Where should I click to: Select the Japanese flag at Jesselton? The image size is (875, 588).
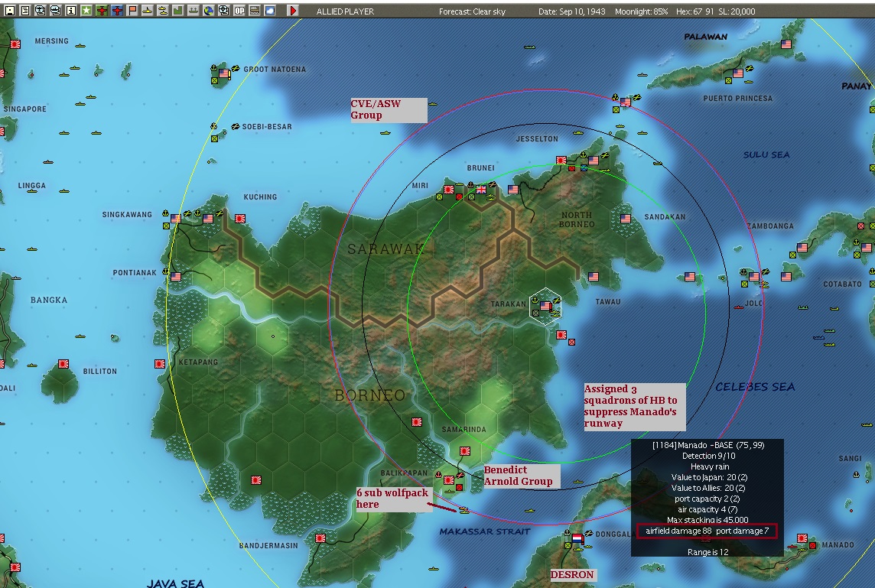tap(561, 160)
